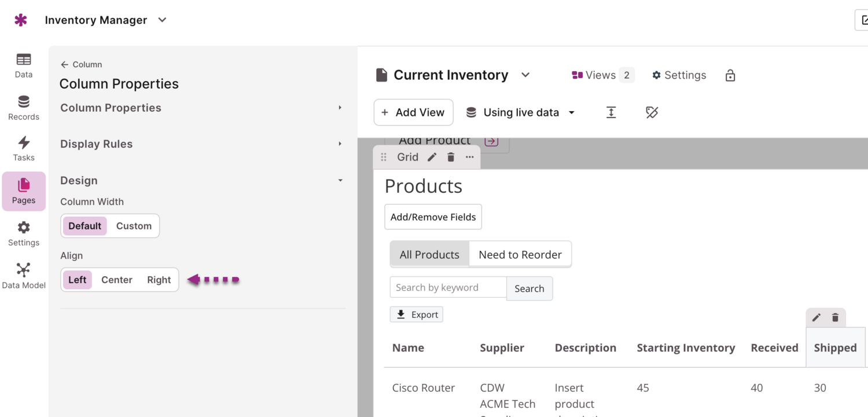
Task: Click the Add View button
Action: 413,112
